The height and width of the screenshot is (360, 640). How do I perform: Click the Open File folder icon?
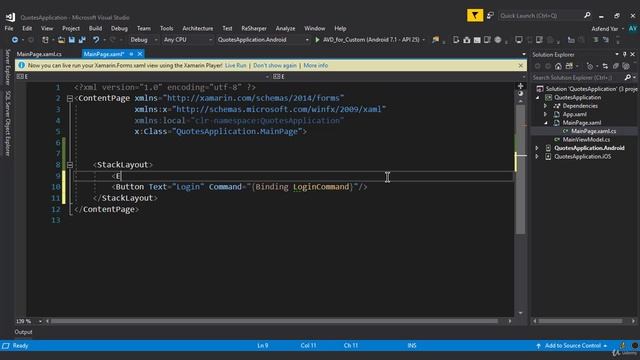(x=61, y=40)
